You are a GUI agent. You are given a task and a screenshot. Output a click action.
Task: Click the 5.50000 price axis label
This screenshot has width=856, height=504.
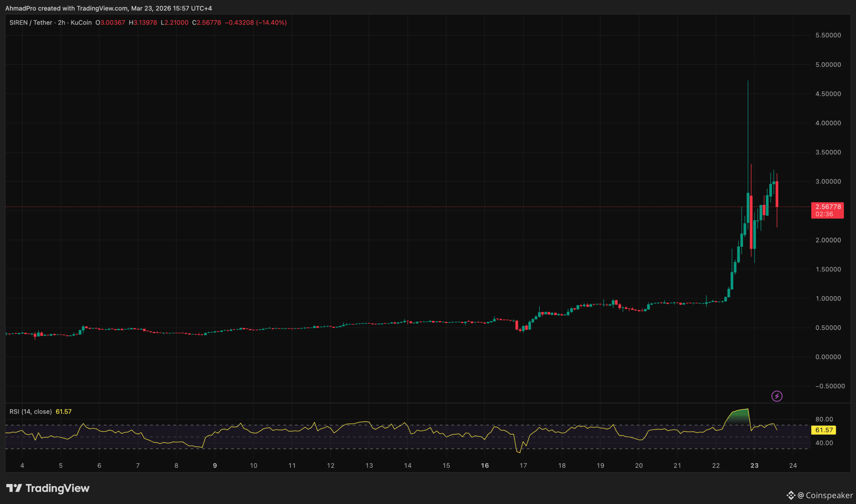click(x=828, y=35)
